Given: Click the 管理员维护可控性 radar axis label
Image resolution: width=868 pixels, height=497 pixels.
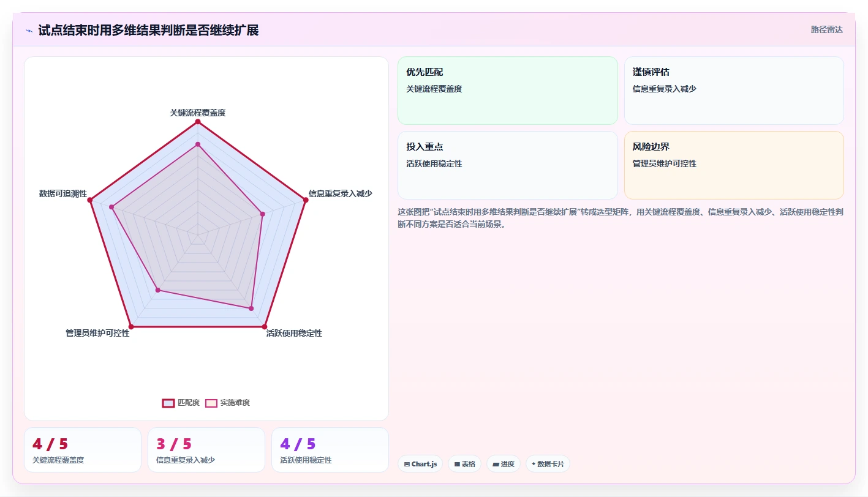Looking at the screenshot, I should (97, 334).
